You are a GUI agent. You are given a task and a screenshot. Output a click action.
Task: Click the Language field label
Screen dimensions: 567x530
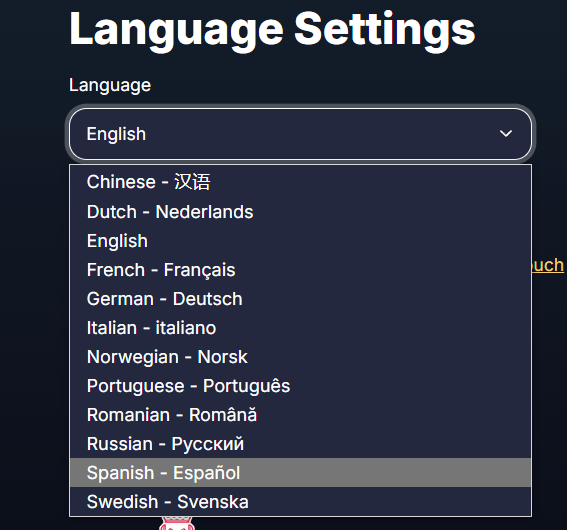coord(110,86)
